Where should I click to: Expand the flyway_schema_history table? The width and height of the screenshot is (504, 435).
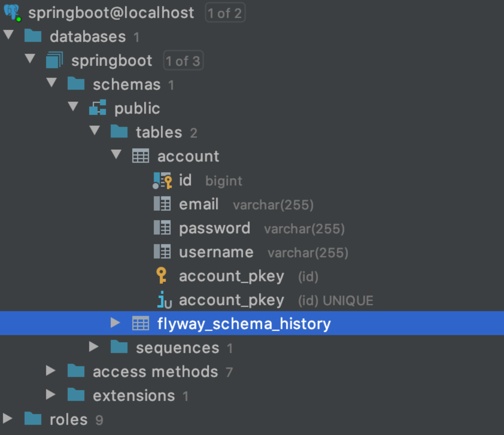[115, 323]
